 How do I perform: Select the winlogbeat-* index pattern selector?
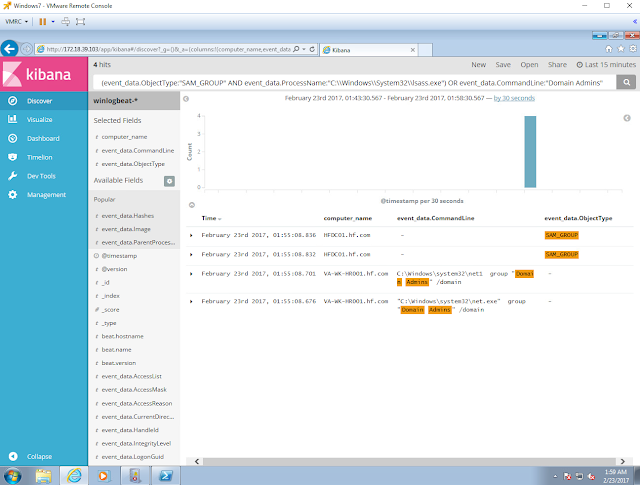[x=134, y=101]
